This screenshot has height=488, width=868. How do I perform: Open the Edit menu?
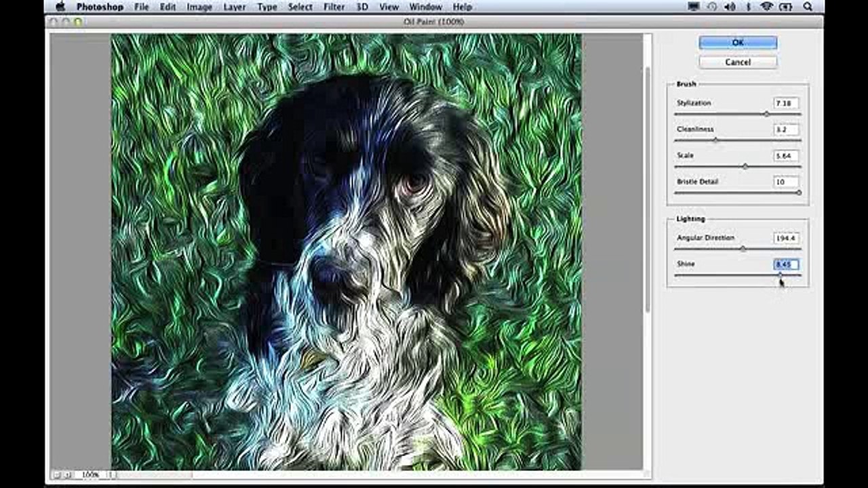167,7
